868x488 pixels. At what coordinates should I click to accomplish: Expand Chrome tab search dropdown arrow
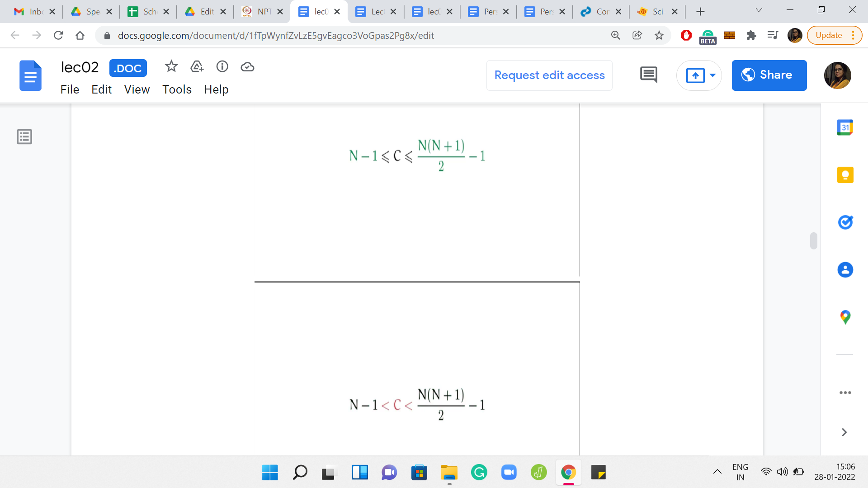759,10
